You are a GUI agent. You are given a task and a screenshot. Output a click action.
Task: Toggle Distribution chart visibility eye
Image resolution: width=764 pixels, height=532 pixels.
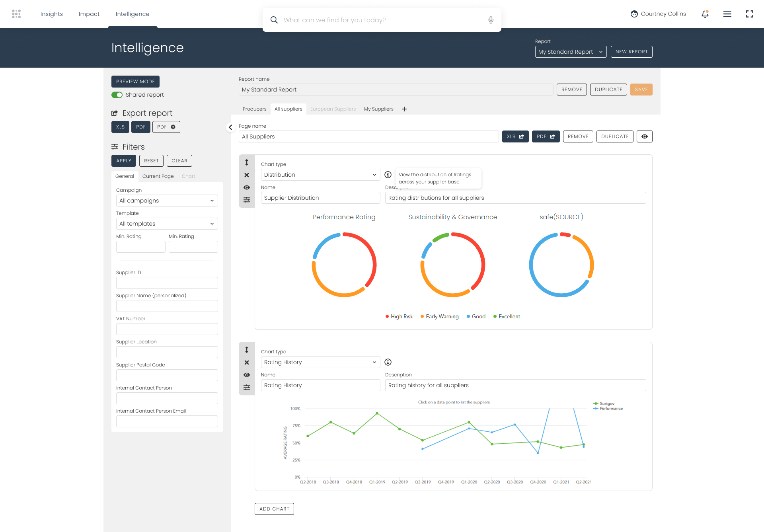pos(247,187)
